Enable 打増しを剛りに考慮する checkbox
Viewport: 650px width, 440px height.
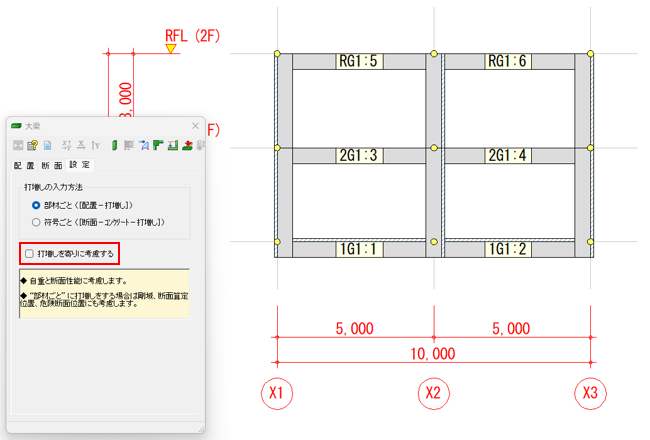29,253
